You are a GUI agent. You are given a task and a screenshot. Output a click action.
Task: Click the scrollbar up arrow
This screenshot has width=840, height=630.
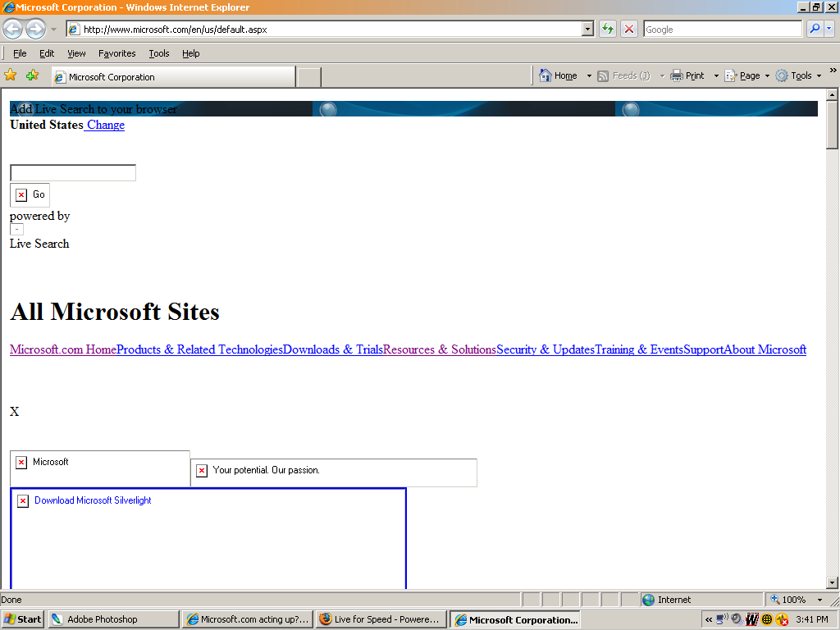(x=832, y=95)
